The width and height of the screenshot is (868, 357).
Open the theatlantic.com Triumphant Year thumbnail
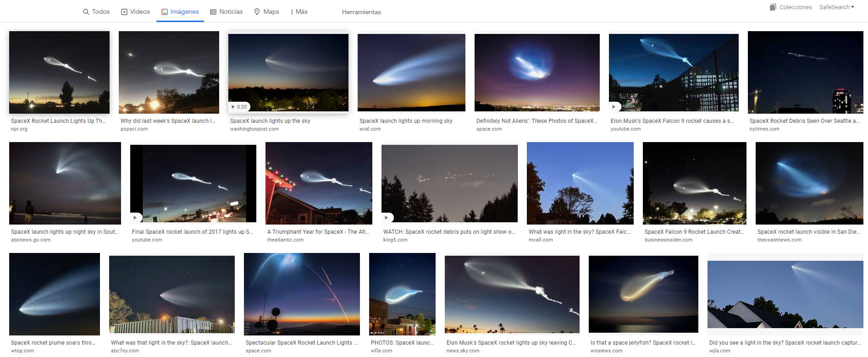click(x=319, y=183)
